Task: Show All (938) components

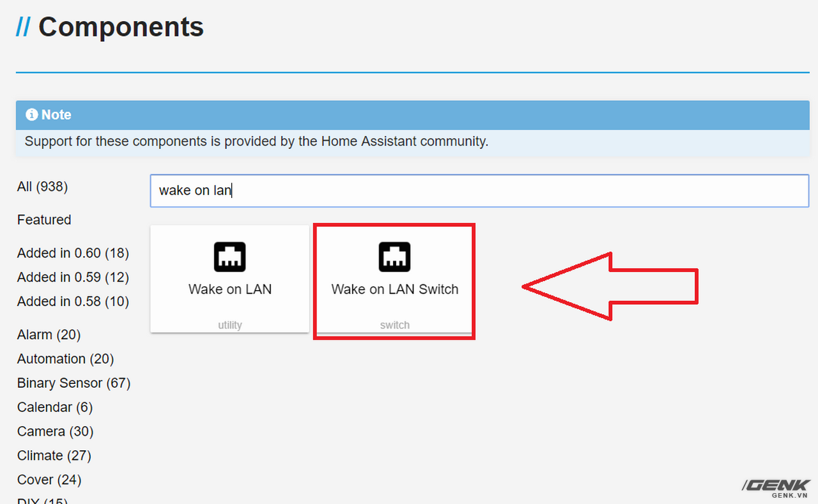Action: pos(42,187)
